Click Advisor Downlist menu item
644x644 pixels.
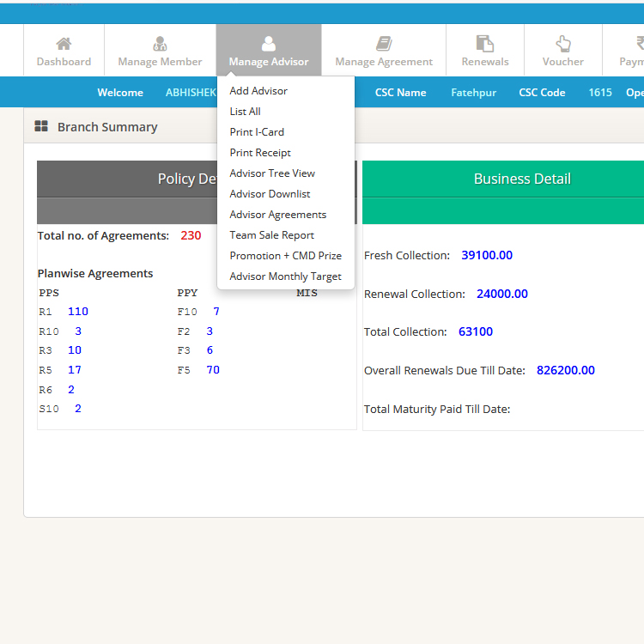[x=270, y=194]
